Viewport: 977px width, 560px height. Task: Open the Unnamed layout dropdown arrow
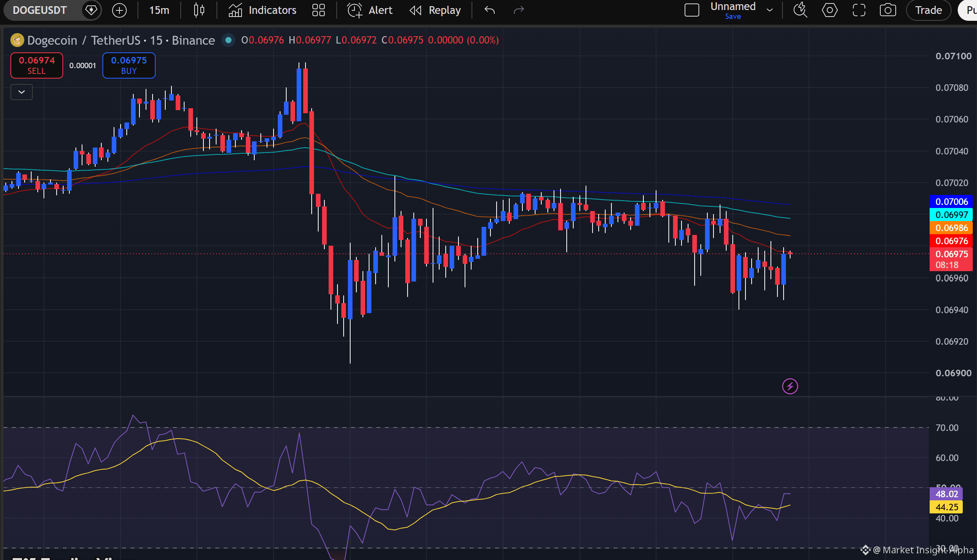[x=770, y=10]
